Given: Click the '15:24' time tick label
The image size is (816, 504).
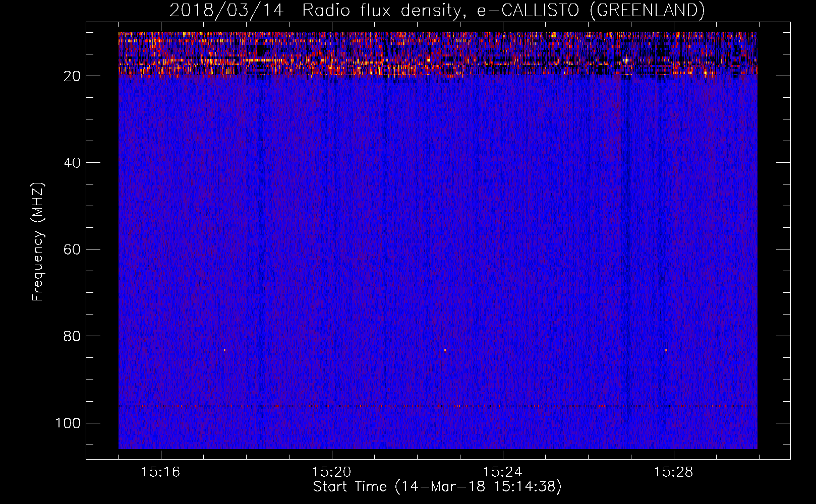Looking at the screenshot, I should tap(502, 472).
